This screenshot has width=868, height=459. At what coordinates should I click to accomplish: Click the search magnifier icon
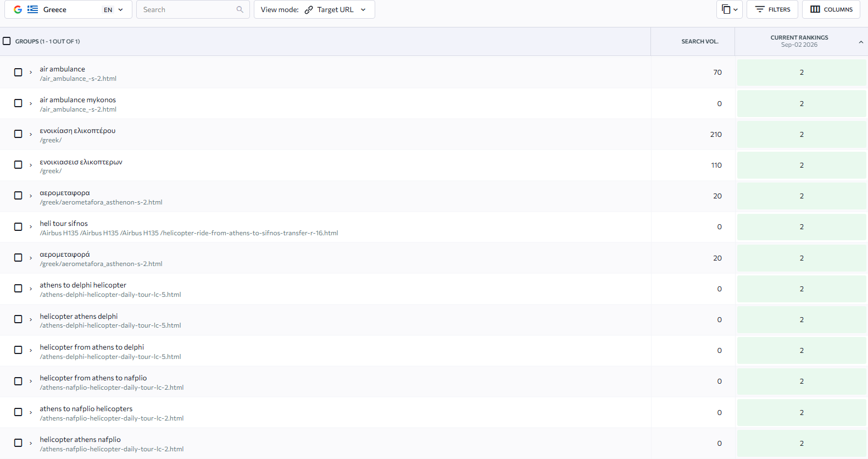240,9
